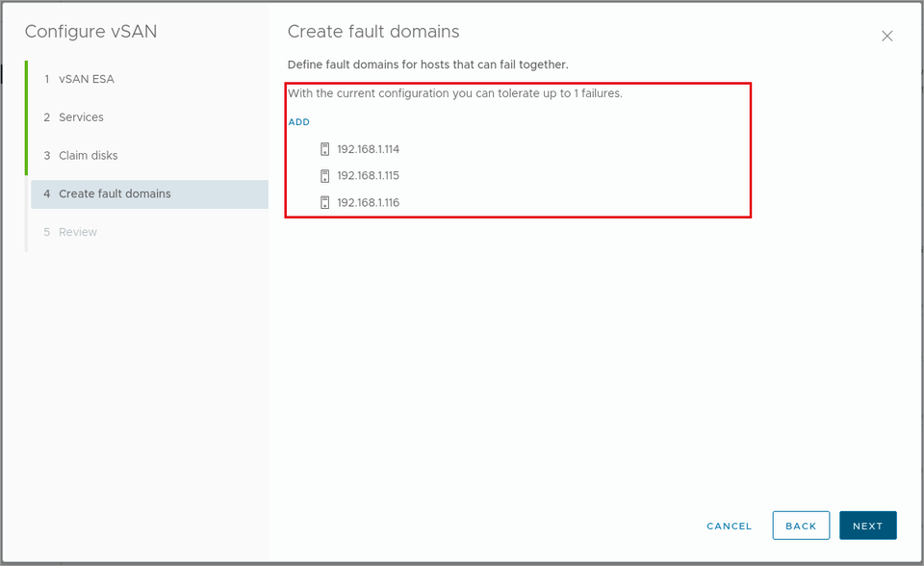Cancel the vSAN configuration wizard

click(729, 526)
